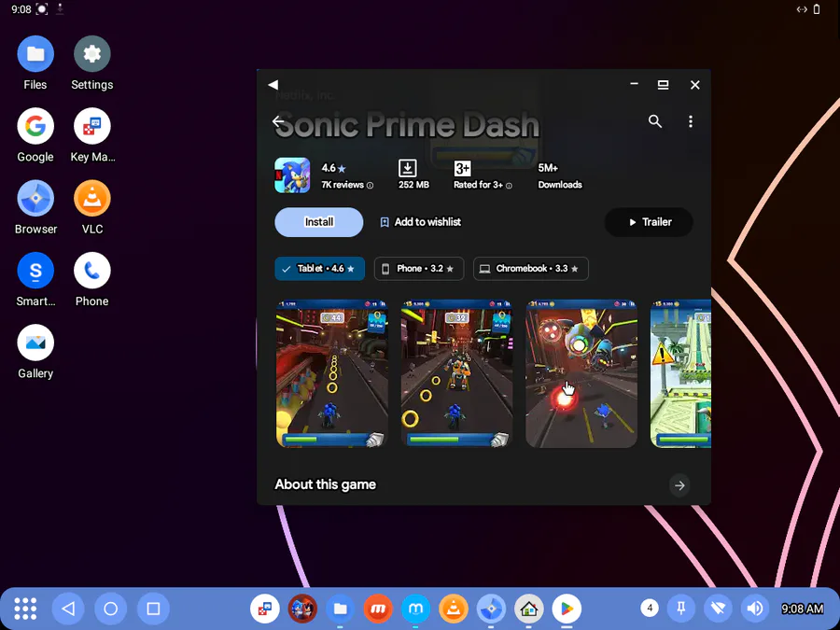Open second screenshot with orange robot

456,373
